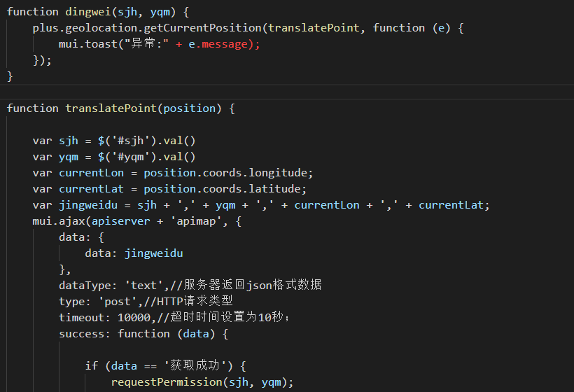The height and width of the screenshot is (392, 574).
Task: Click e.message red text
Action: 218,44
